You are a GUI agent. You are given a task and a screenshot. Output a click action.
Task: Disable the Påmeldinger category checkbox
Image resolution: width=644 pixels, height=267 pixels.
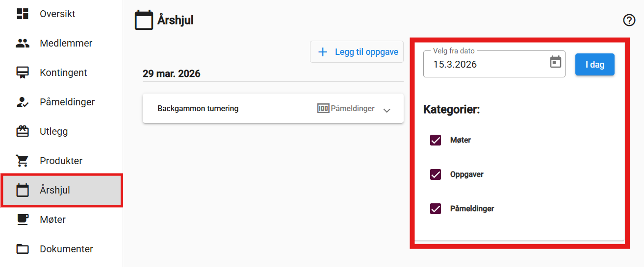point(435,209)
